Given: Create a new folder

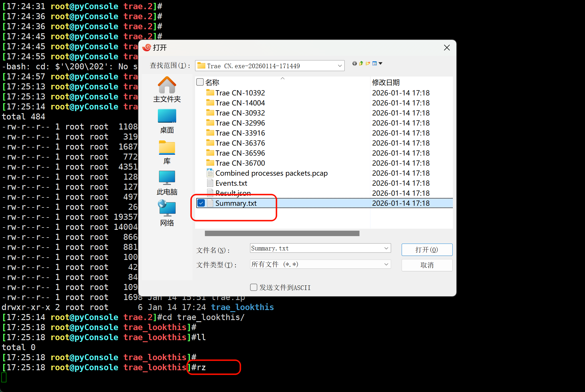Looking at the screenshot, I should 368,63.
